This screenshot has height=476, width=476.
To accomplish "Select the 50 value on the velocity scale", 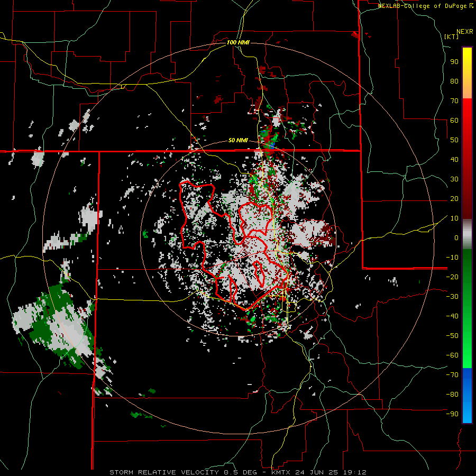I will [x=454, y=140].
